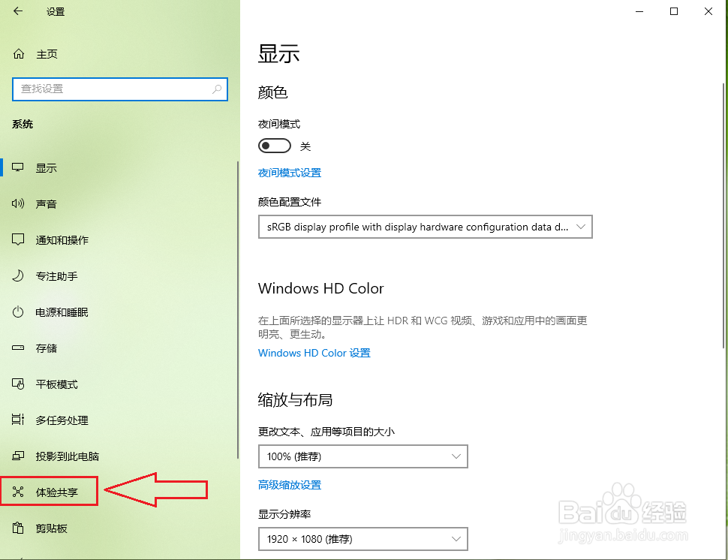Click the 高级缩放设置 link
728x560 pixels.
point(290,485)
